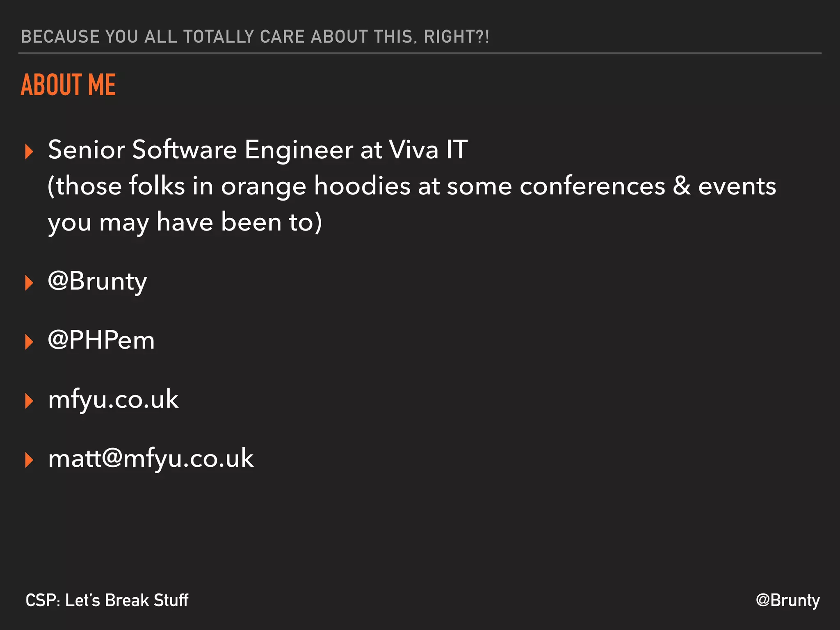Click the horizontal divider line under the header

click(420, 53)
